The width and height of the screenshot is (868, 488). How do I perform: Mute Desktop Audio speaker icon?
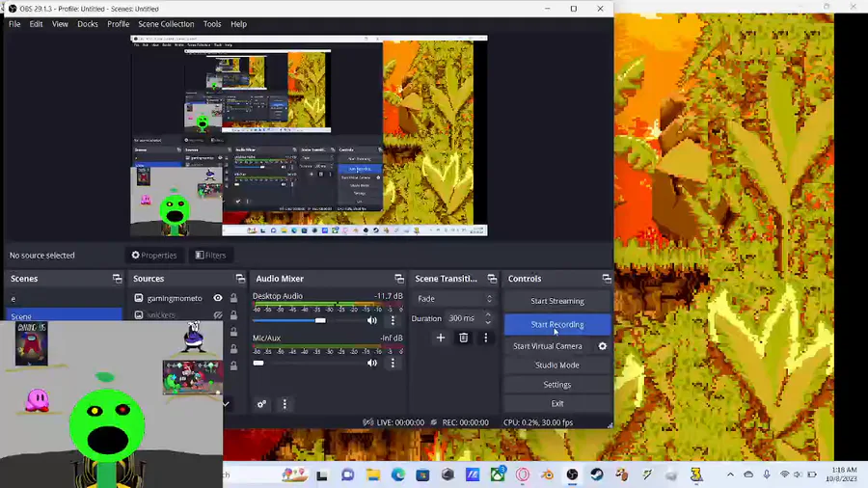click(372, 320)
